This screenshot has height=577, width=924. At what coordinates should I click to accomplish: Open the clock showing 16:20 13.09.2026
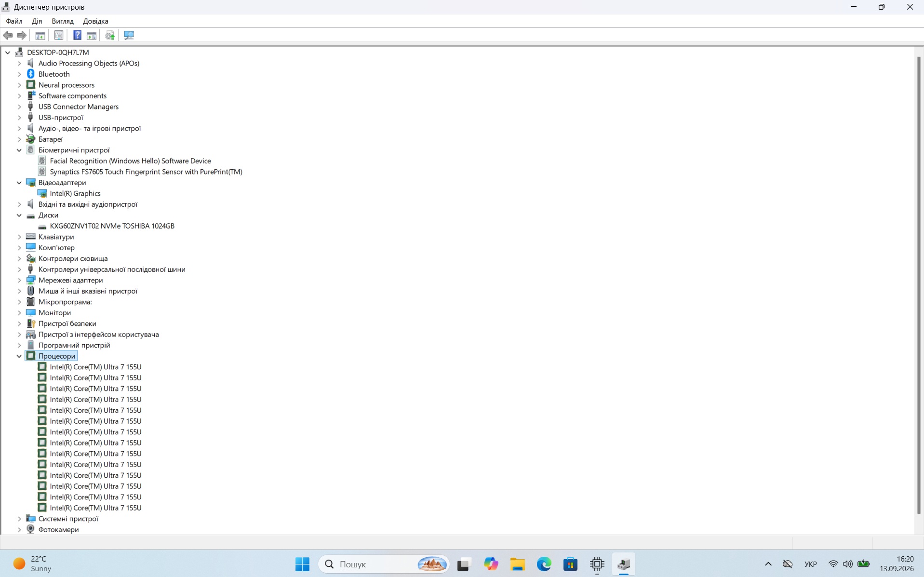click(897, 564)
